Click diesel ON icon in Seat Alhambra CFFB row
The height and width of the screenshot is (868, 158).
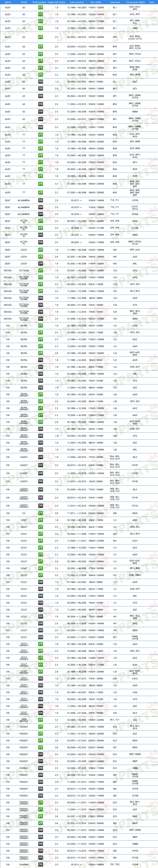coord(40,201)
